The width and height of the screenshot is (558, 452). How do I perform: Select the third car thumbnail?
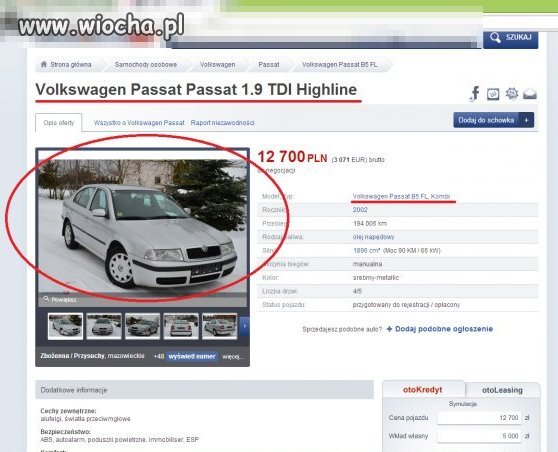[142, 326]
